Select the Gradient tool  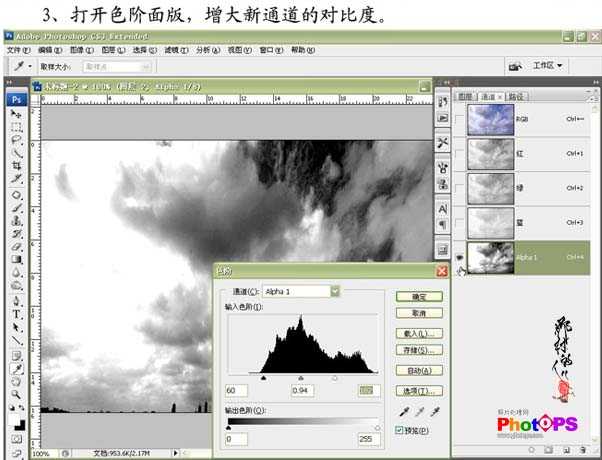[16, 259]
